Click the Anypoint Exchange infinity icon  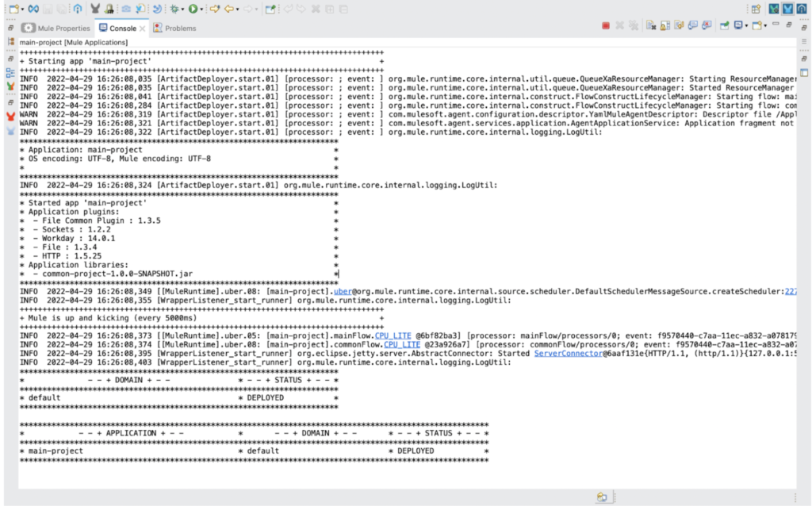pos(34,9)
